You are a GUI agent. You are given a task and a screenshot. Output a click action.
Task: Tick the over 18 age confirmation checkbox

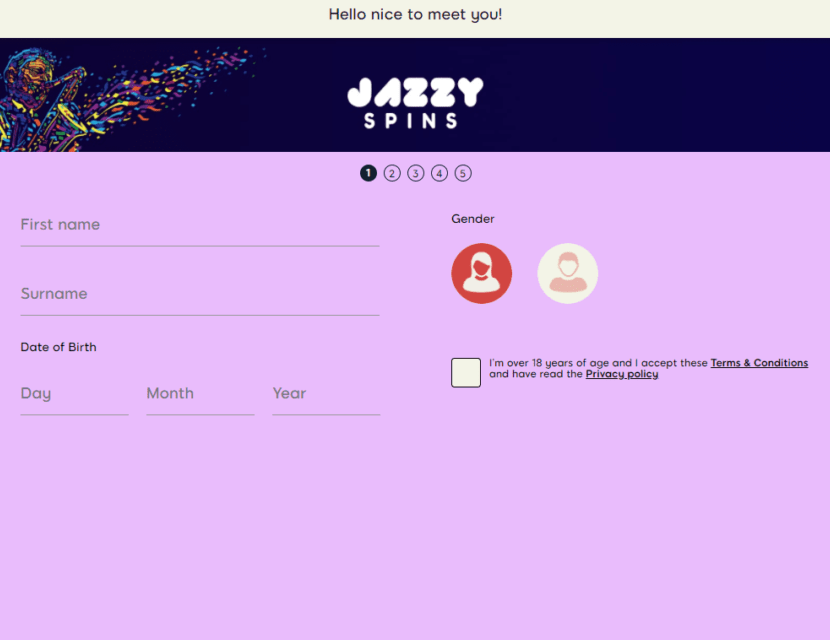pyautogui.click(x=466, y=373)
